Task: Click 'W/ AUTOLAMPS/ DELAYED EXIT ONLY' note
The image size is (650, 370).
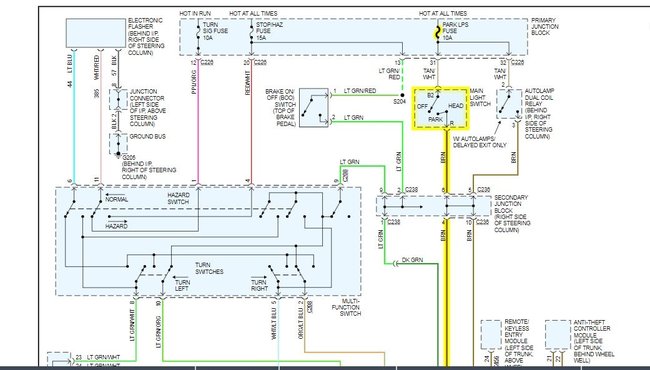Action: pyautogui.click(x=480, y=142)
